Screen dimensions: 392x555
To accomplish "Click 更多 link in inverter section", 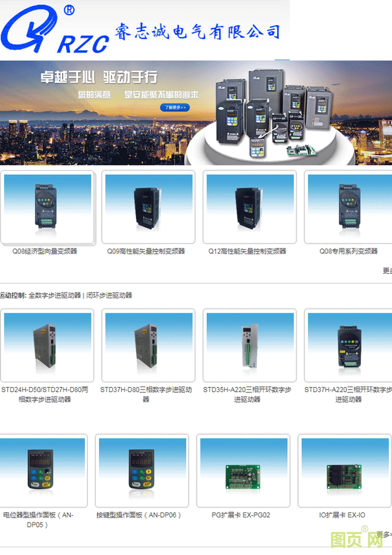I will coord(387,271).
